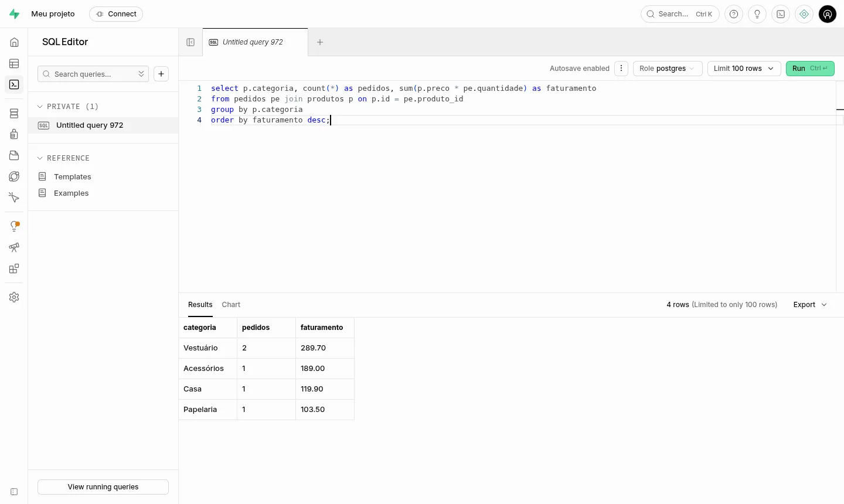Open the help question mark icon
The height and width of the screenshot is (504, 844).
pos(734,14)
